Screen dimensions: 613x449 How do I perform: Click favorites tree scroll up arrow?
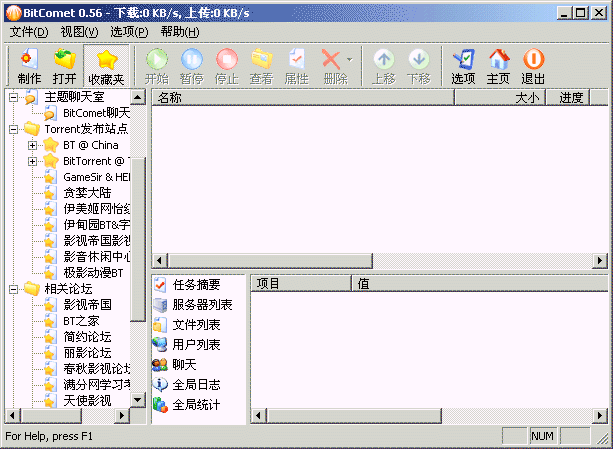point(138,97)
